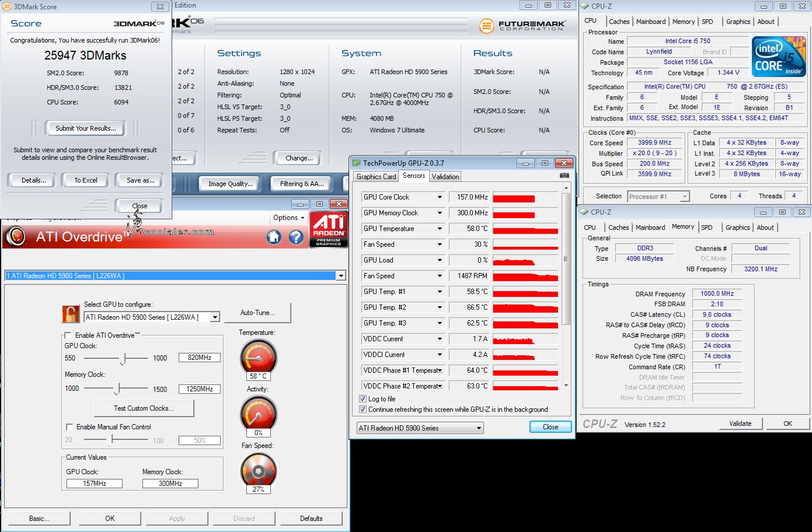
Task: Click the Change button under Settings
Action: click(299, 158)
